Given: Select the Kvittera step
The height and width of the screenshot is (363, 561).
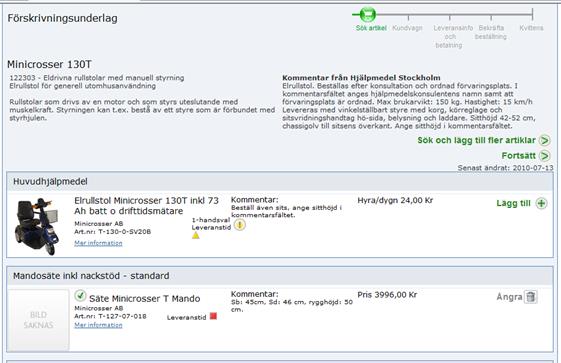Looking at the screenshot, I should 531,28.
